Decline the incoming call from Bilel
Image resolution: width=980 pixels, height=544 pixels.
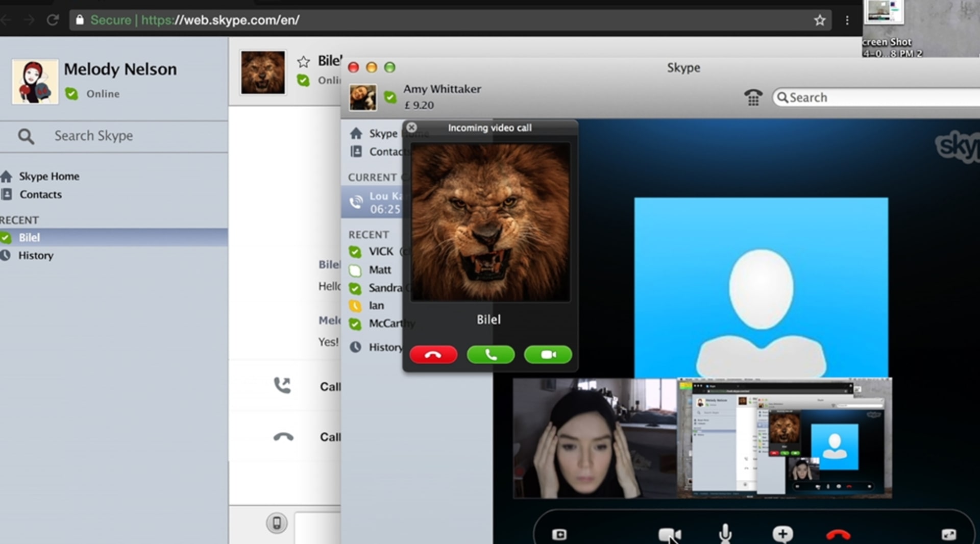tap(433, 355)
